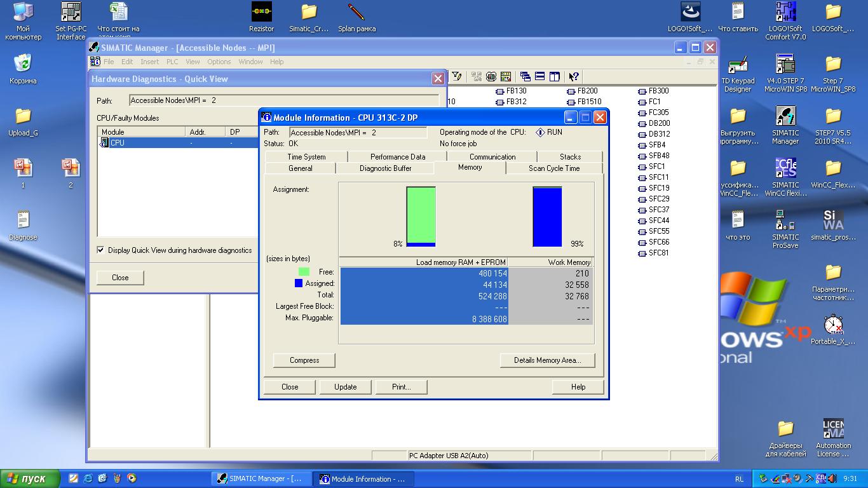Open the Rezistor desktop icon
Viewport: 868px width, 488px height.
coord(261,17)
